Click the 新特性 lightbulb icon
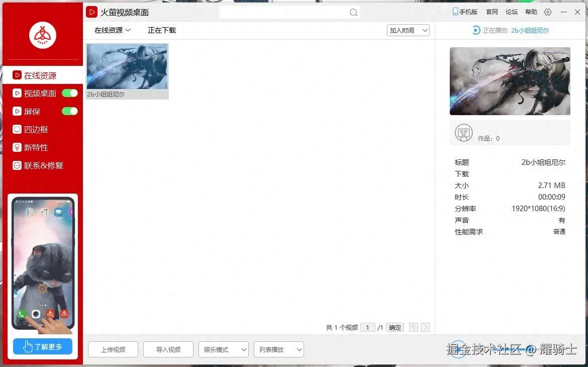The image size is (588, 367). 17,147
